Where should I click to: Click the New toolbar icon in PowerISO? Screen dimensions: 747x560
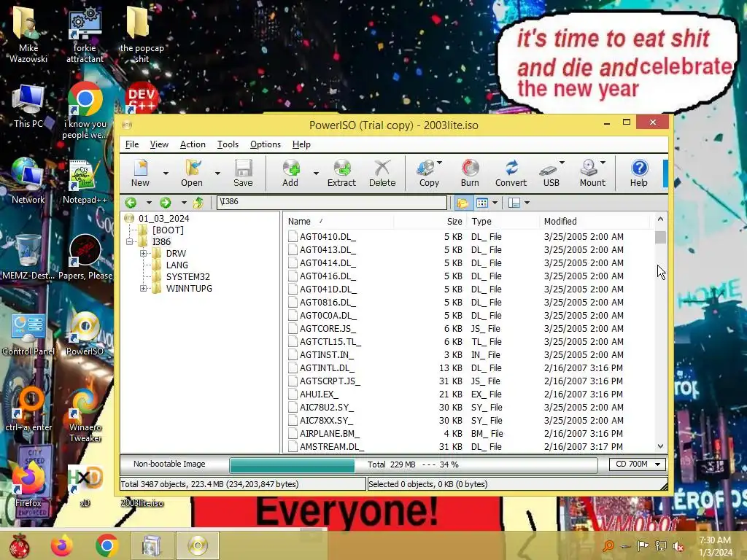tap(140, 174)
